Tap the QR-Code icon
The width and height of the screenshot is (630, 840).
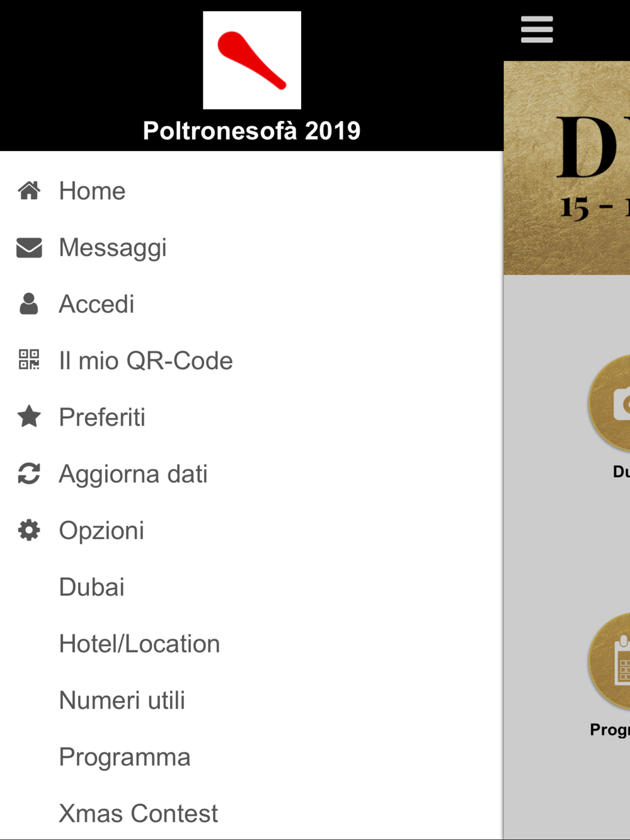pos(29,360)
